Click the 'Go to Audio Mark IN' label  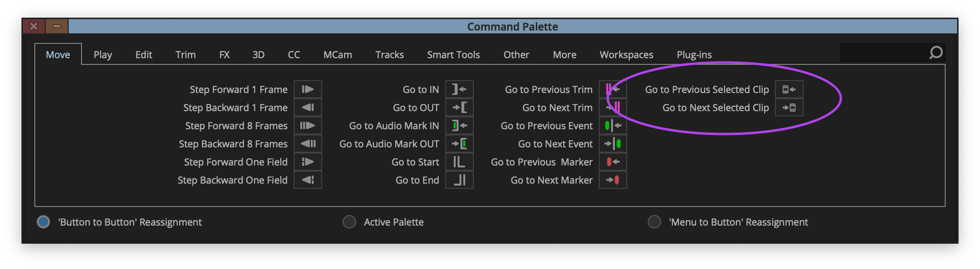(x=394, y=125)
